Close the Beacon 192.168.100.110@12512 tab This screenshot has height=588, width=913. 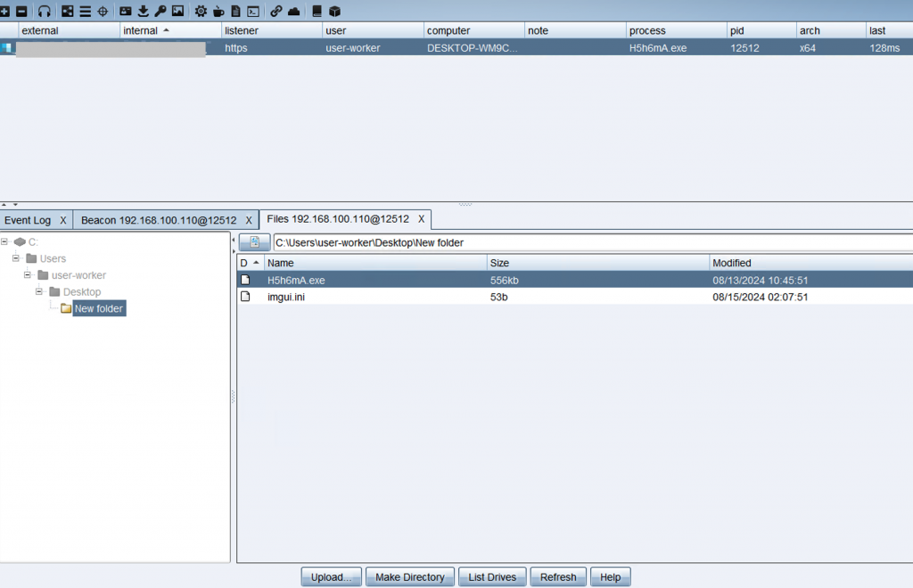[249, 220]
